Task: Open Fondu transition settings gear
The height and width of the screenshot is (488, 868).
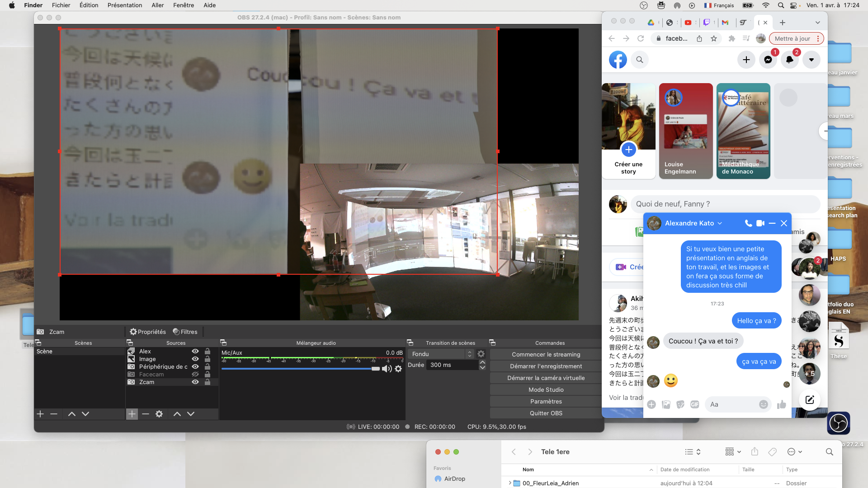Action: pos(481,354)
